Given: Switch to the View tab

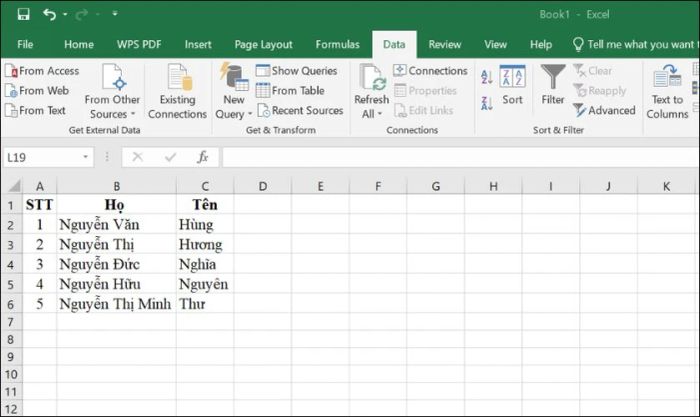Looking at the screenshot, I should point(496,44).
